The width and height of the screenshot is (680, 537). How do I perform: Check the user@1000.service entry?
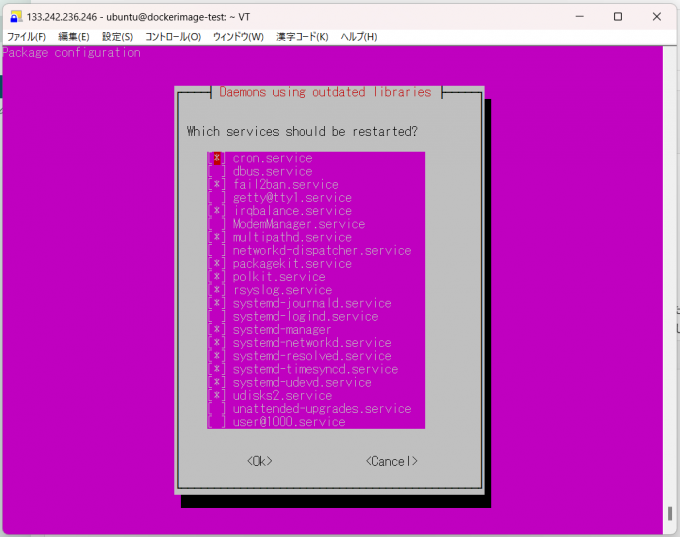point(217,422)
